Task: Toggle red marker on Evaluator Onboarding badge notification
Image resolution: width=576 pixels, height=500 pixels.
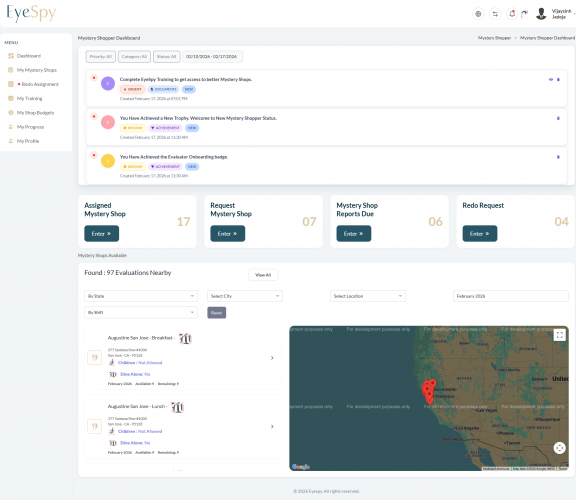Action: click(x=94, y=155)
